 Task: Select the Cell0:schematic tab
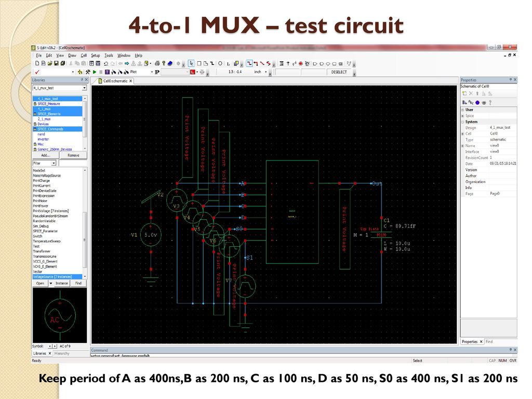115,81
